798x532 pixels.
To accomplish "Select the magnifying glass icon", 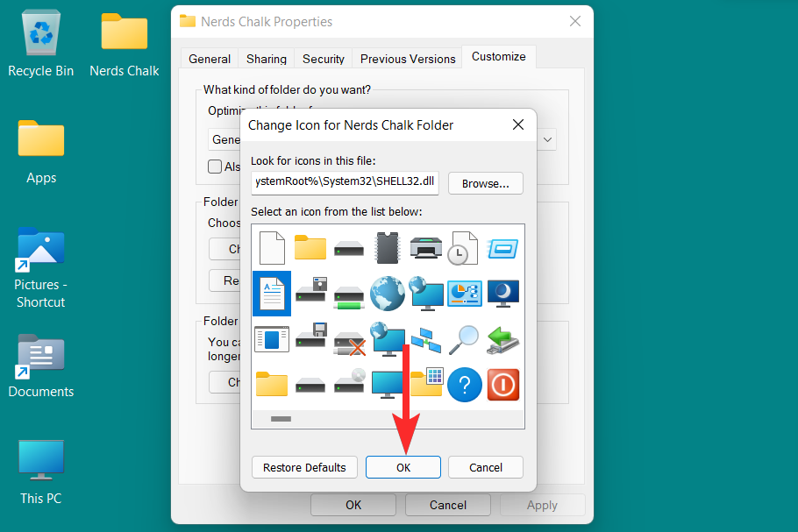I will (x=464, y=339).
